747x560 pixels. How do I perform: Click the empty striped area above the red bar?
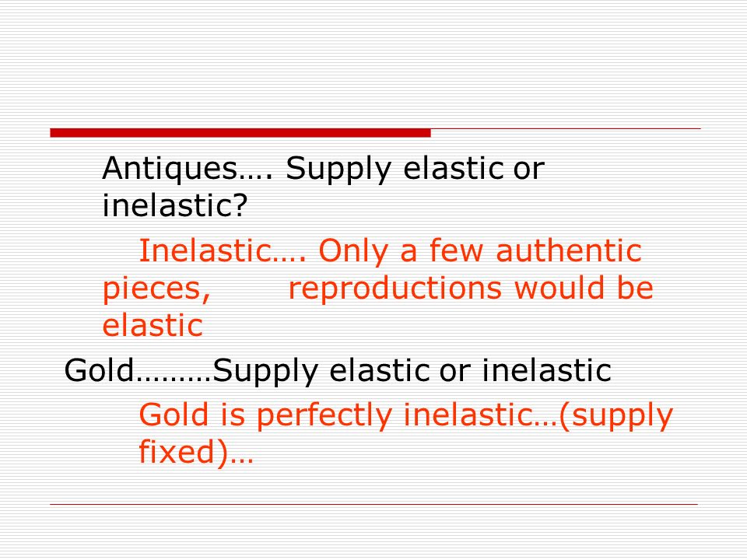coord(373,62)
